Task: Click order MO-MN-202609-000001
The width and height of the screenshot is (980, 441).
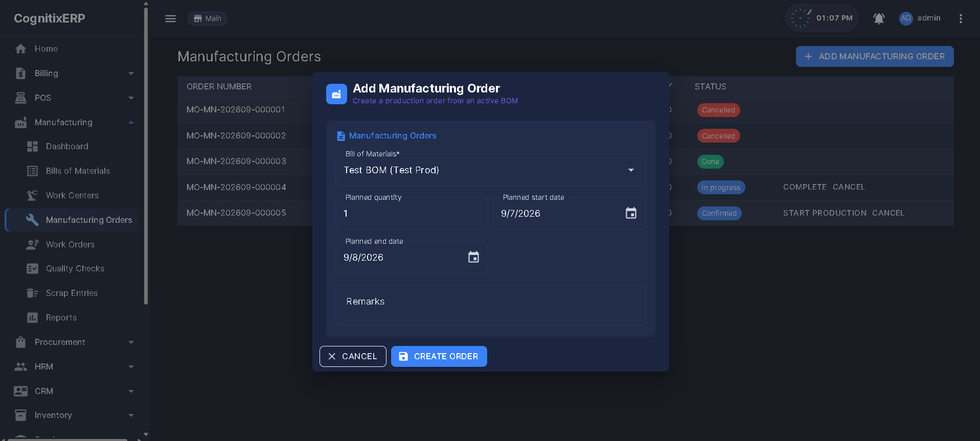Action: 236,109
